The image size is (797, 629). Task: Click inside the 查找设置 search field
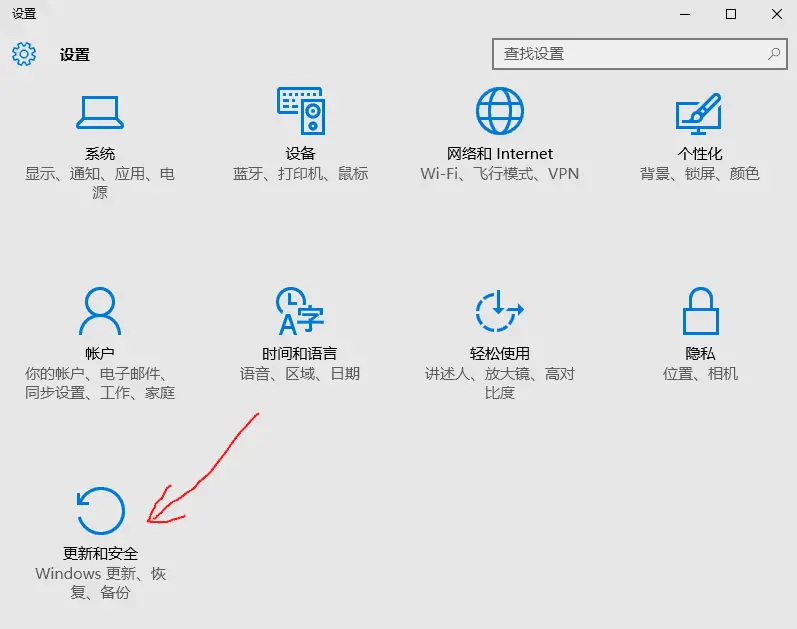(x=639, y=53)
